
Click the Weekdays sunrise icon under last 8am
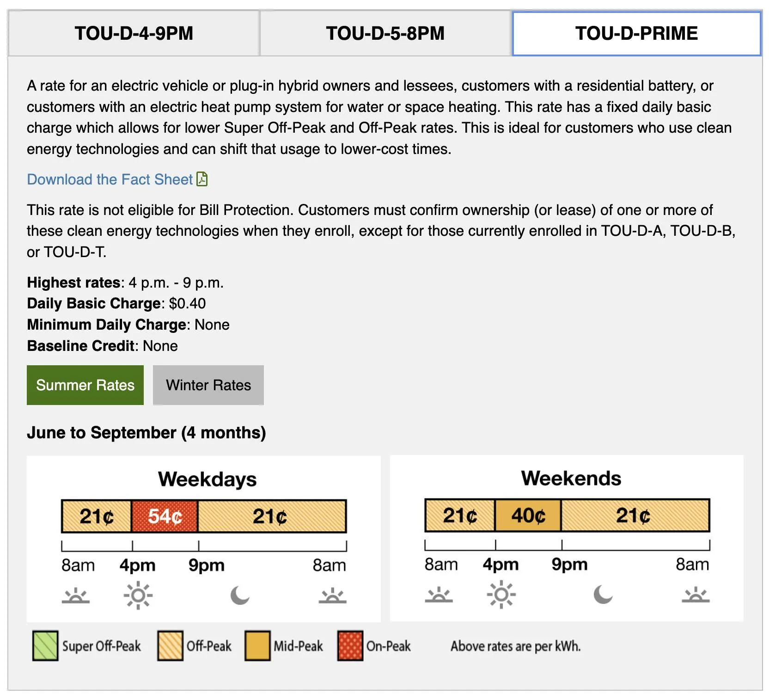pyautogui.click(x=332, y=596)
